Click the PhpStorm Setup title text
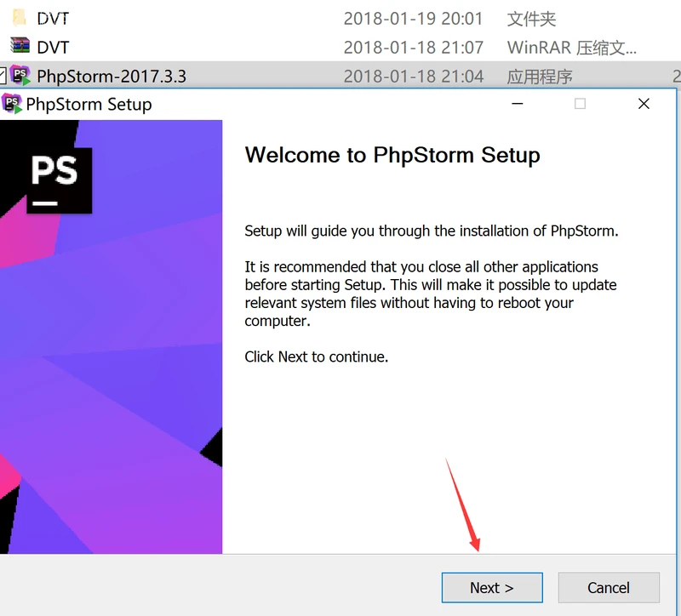 click(x=89, y=104)
